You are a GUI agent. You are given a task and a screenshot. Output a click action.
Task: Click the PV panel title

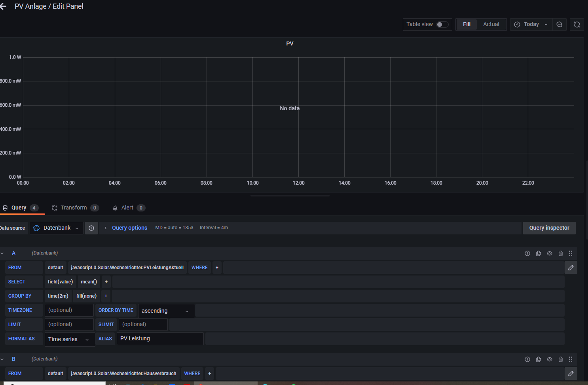pyautogui.click(x=290, y=43)
